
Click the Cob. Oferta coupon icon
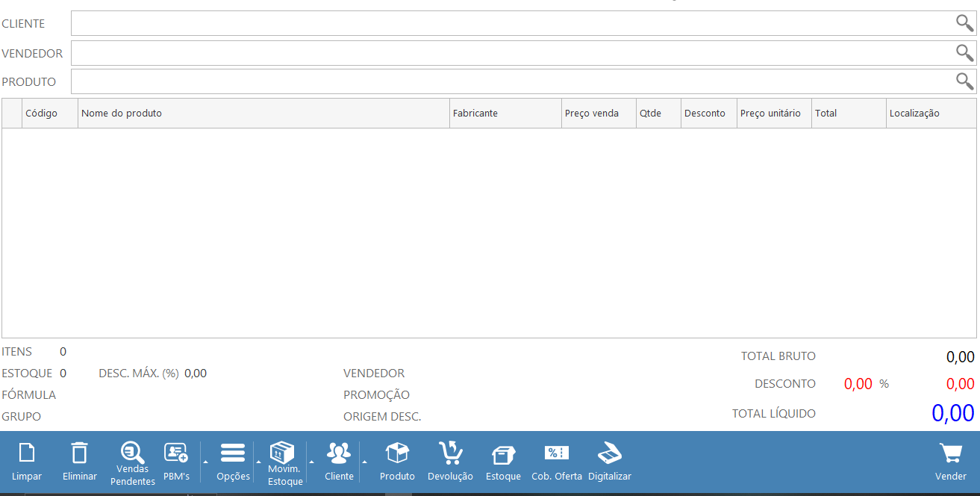557,453
